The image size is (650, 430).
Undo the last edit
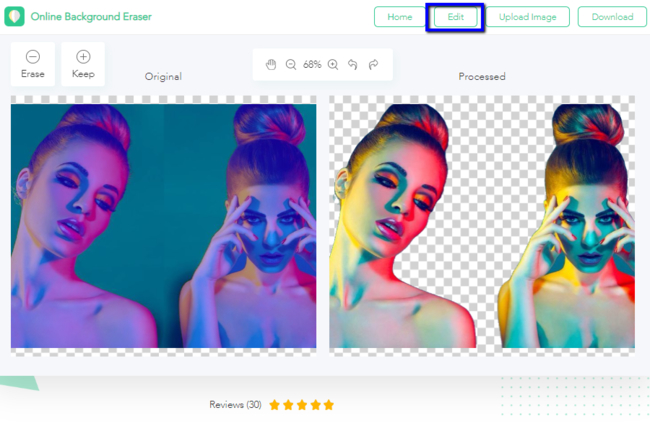click(353, 65)
